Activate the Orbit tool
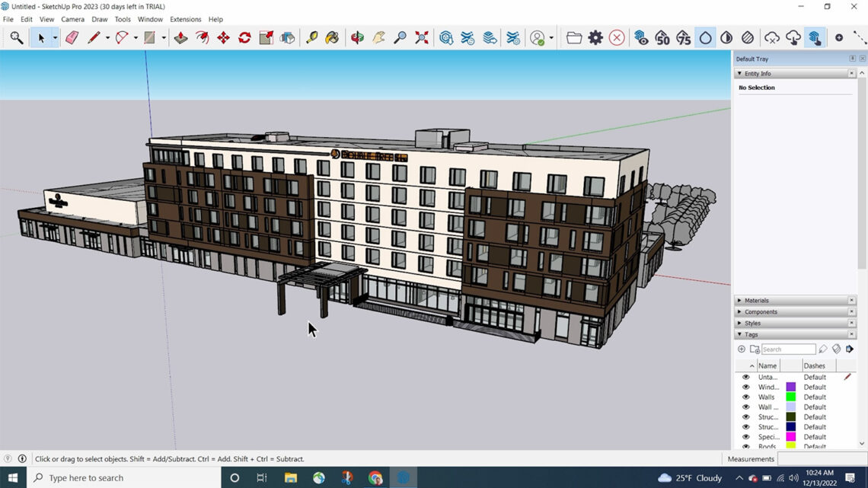The image size is (868, 488). (356, 37)
